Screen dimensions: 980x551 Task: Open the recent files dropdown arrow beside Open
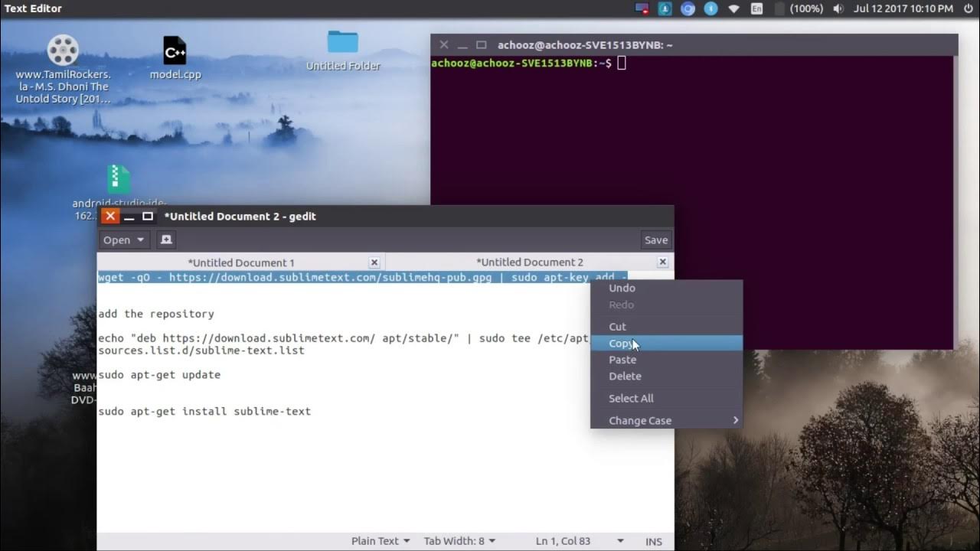pos(141,240)
